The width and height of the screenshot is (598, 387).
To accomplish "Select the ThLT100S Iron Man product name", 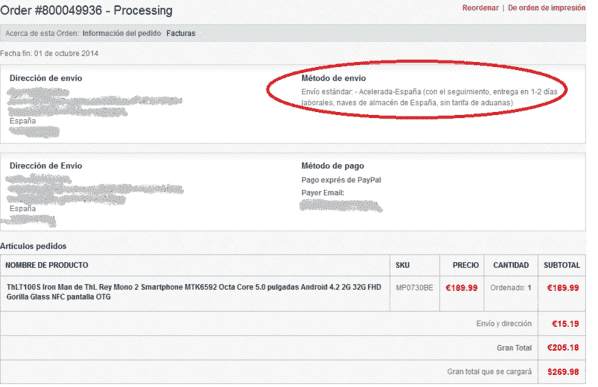I will (194, 292).
